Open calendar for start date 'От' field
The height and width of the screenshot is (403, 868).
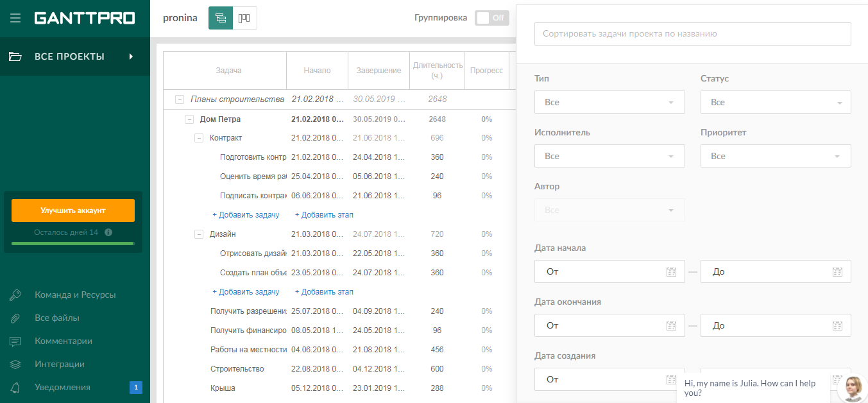pos(671,271)
